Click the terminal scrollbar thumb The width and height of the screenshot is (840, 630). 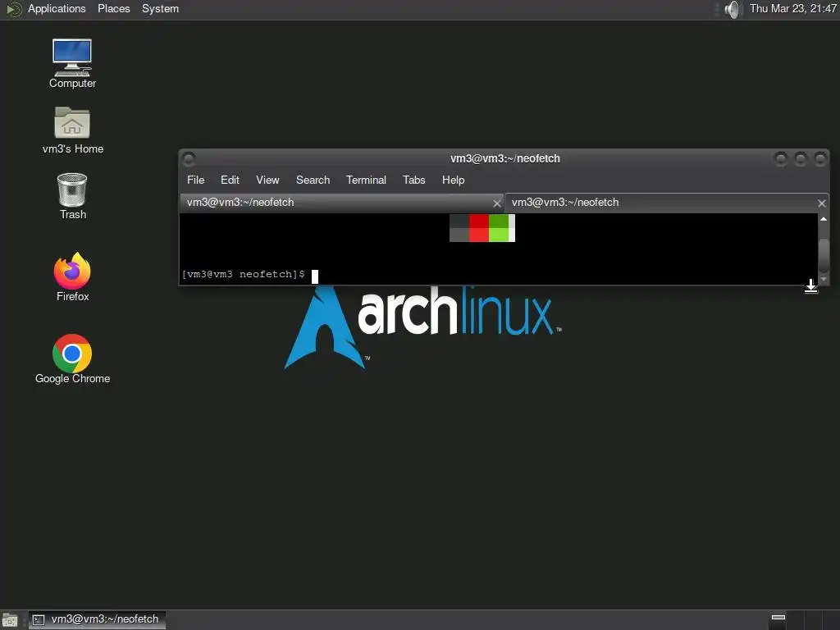click(824, 256)
